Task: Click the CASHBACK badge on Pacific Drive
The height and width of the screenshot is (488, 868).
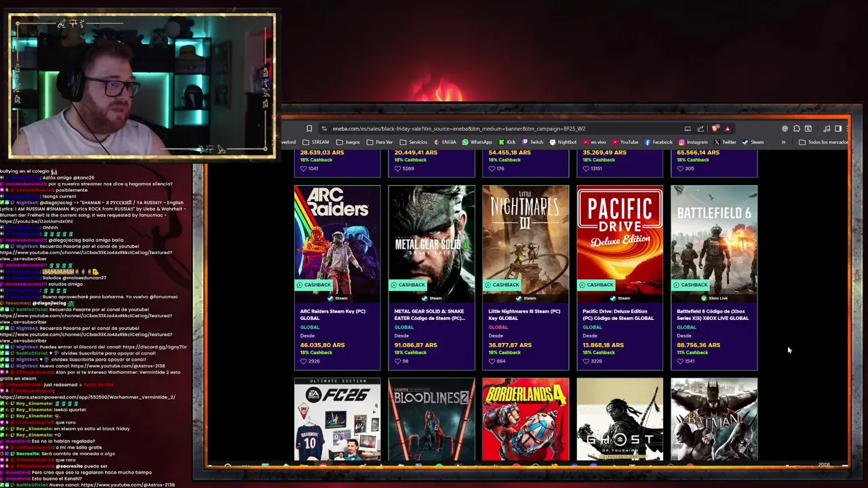Action: (x=597, y=285)
